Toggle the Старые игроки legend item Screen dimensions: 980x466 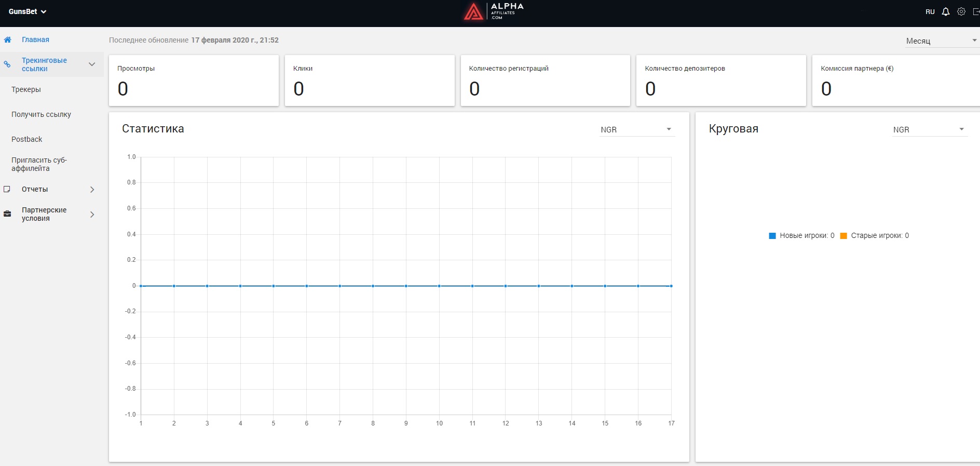[x=875, y=236]
